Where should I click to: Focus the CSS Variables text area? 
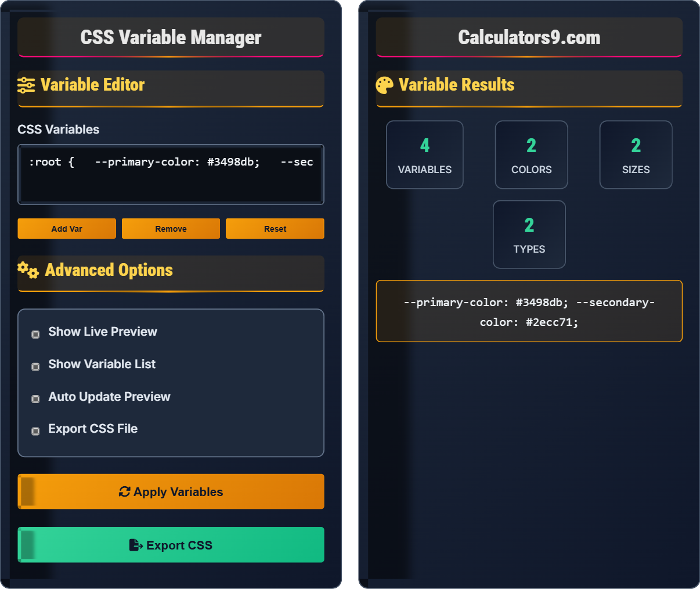coord(171,174)
